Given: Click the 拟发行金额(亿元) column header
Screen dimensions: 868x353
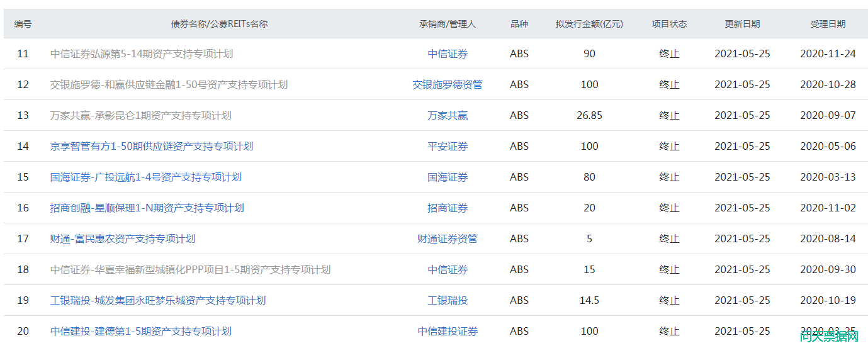Looking at the screenshot, I should (x=589, y=24).
